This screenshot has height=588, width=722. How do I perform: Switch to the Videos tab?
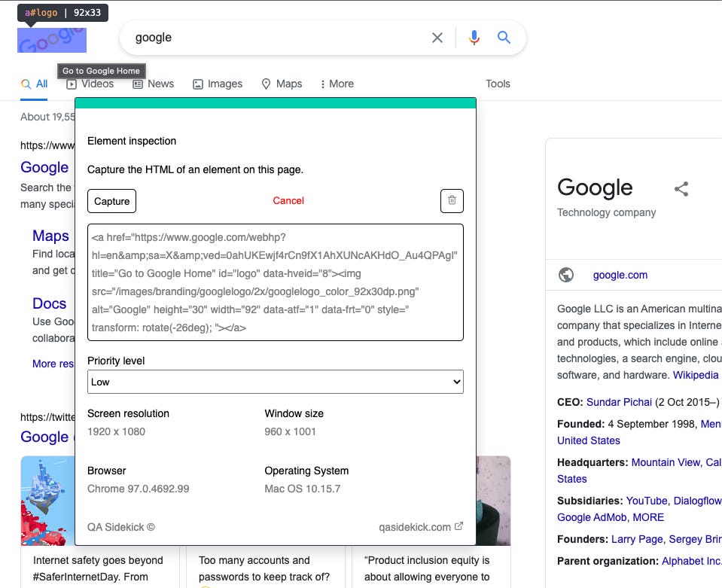(x=90, y=84)
